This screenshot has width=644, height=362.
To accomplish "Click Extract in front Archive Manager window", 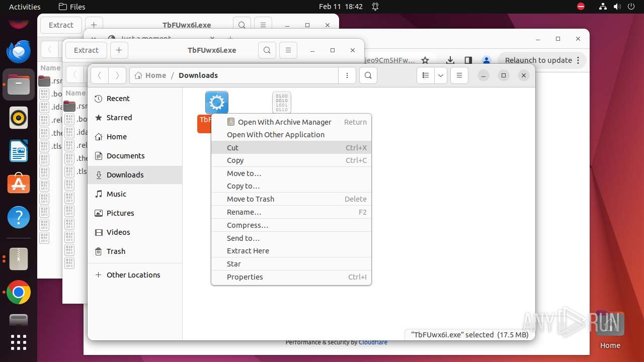I will (x=86, y=50).
